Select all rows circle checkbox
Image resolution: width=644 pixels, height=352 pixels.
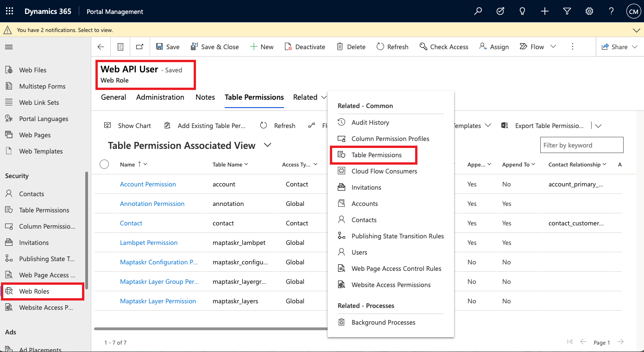(x=104, y=164)
